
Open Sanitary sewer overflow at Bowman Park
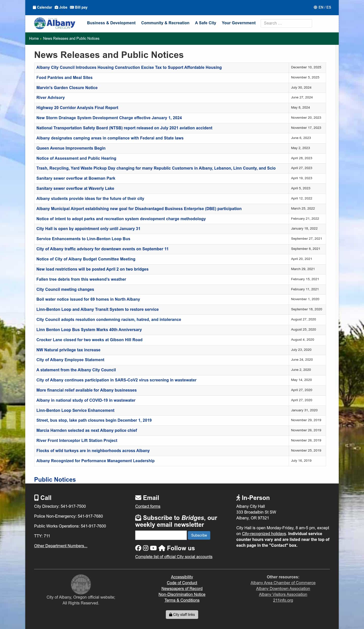click(x=76, y=178)
